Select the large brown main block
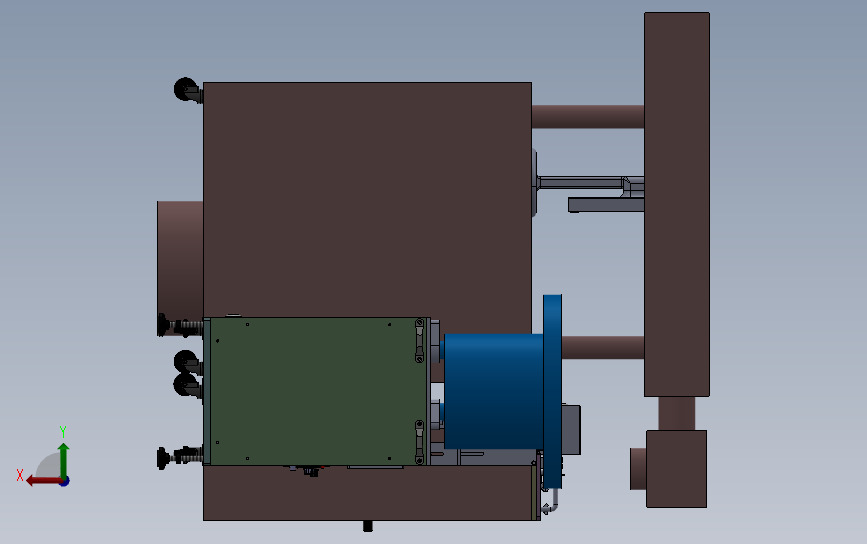This screenshot has height=544, width=867. pyautogui.click(x=367, y=199)
